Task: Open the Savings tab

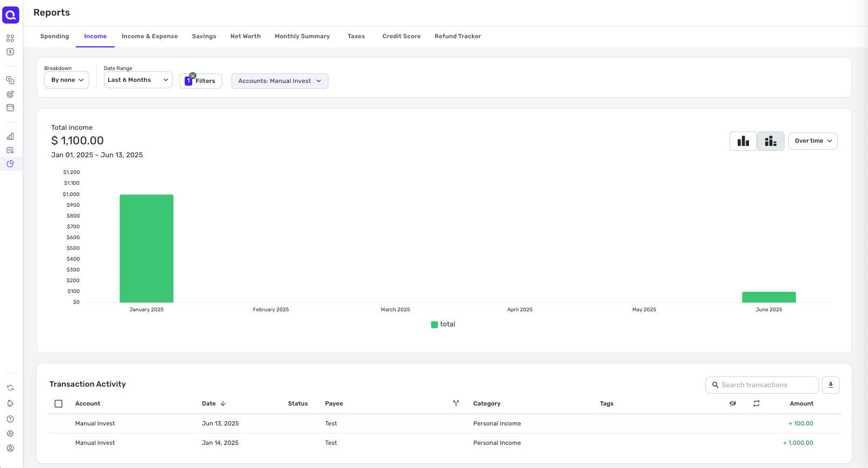Action: pos(204,37)
